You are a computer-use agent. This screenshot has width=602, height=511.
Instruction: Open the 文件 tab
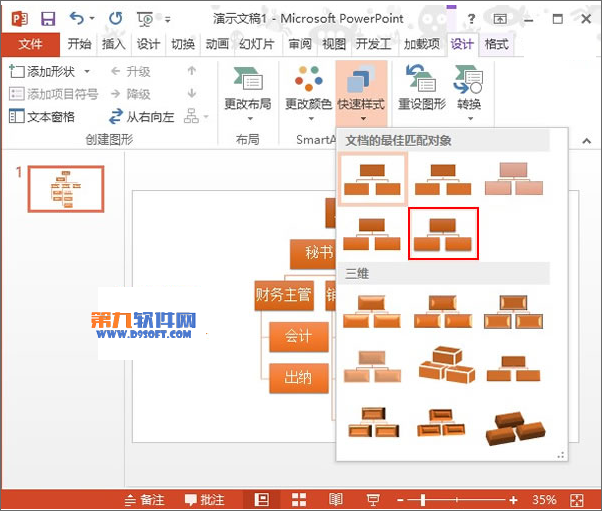pos(30,44)
